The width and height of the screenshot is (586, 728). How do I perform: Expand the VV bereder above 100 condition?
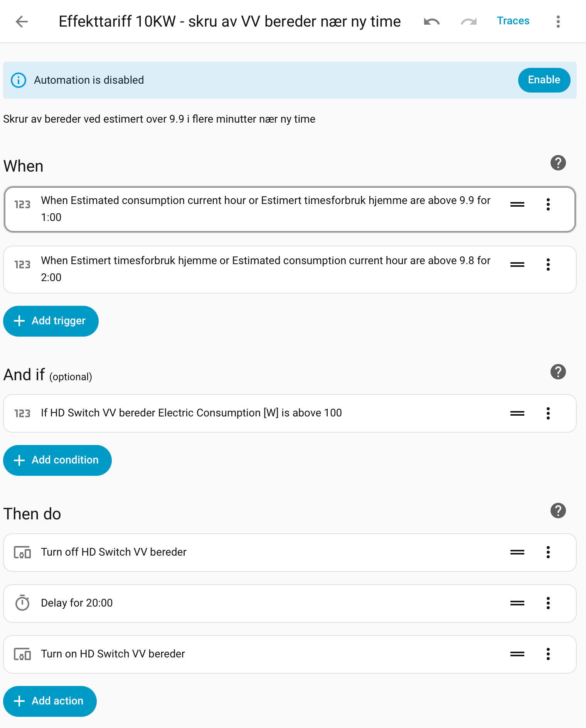[x=191, y=413]
